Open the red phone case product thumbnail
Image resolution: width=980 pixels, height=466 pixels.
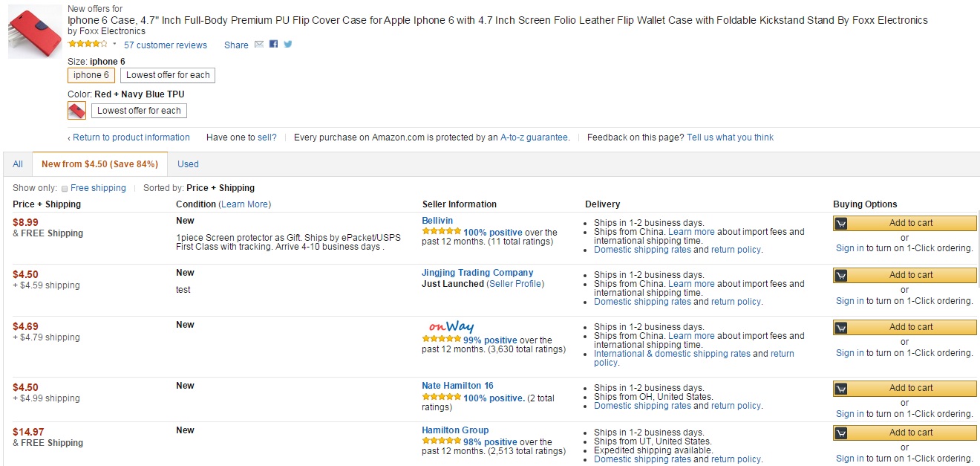(35, 31)
